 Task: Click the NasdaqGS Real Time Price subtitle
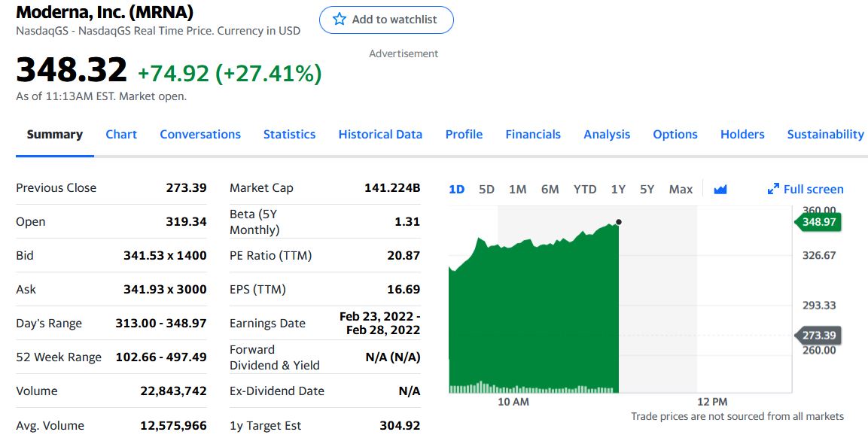[158, 31]
